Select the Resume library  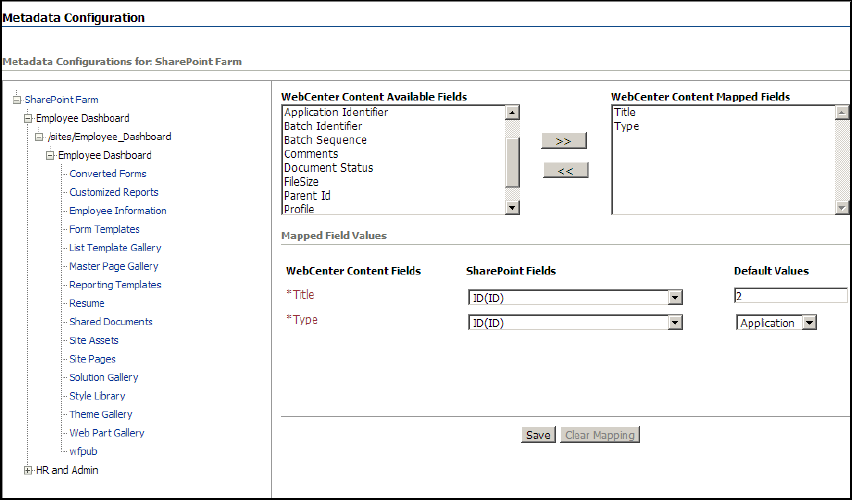(87, 303)
